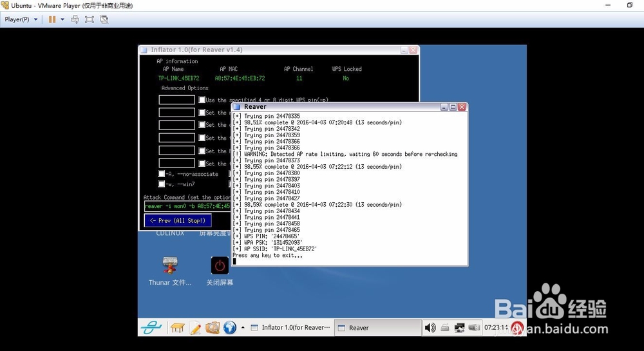Click the '<- Prev (All Stop!)' button
644x351 pixels.
(x=178, y=220)
